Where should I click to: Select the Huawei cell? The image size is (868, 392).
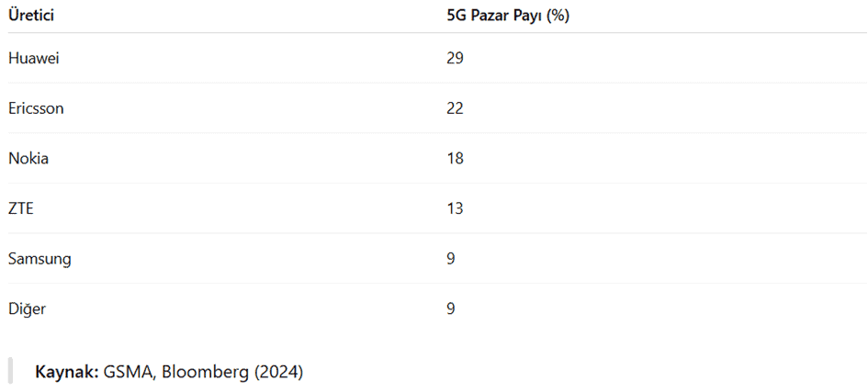point(34,58)
